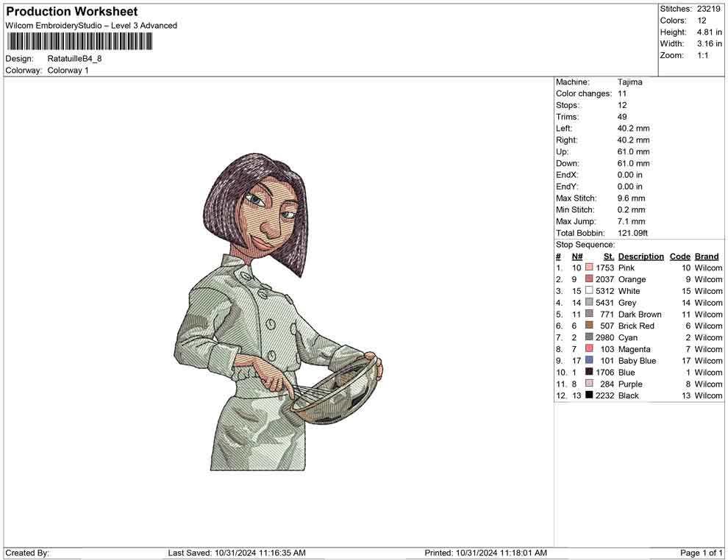Click the Black thread color swatch
This screenshot has width=728, height=560.
tap(589, 395)
